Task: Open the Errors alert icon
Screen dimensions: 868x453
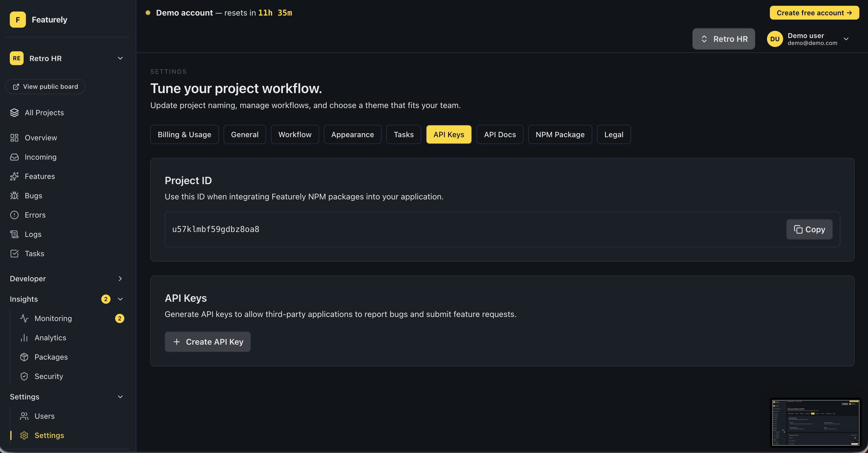Action: point(14,215)
